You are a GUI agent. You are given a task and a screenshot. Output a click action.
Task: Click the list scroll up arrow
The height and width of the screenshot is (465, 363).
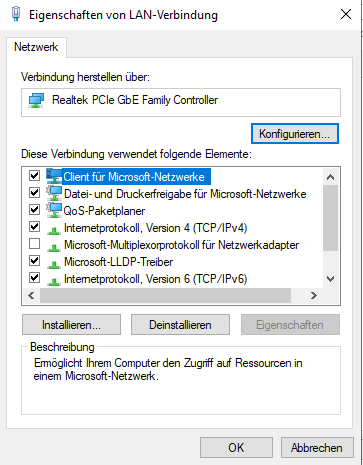[330, 177]
